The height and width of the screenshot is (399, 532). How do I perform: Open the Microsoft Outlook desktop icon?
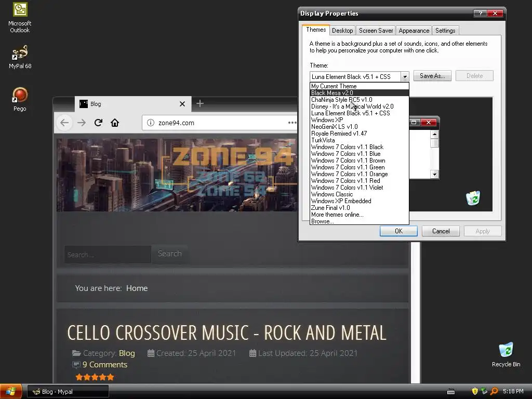[20, 18]
